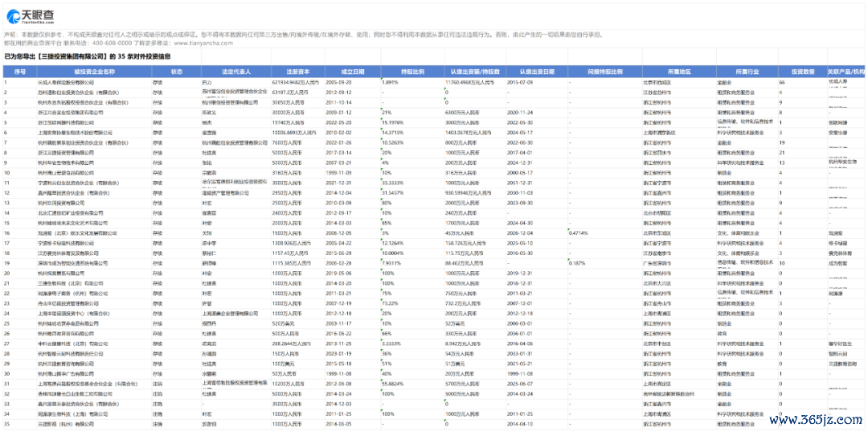Select shareholding ratio 55.8824%
This screenshot has height=432, width=868.
click(x=392, y=384)
